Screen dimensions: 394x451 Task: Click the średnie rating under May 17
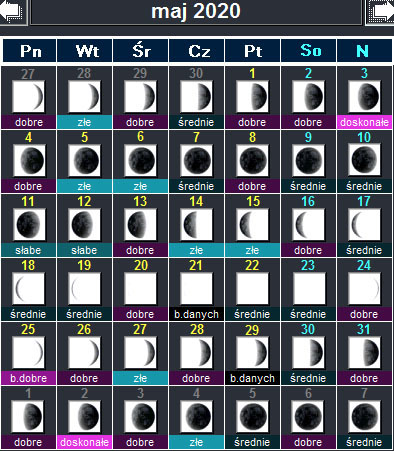pos(364,250)
